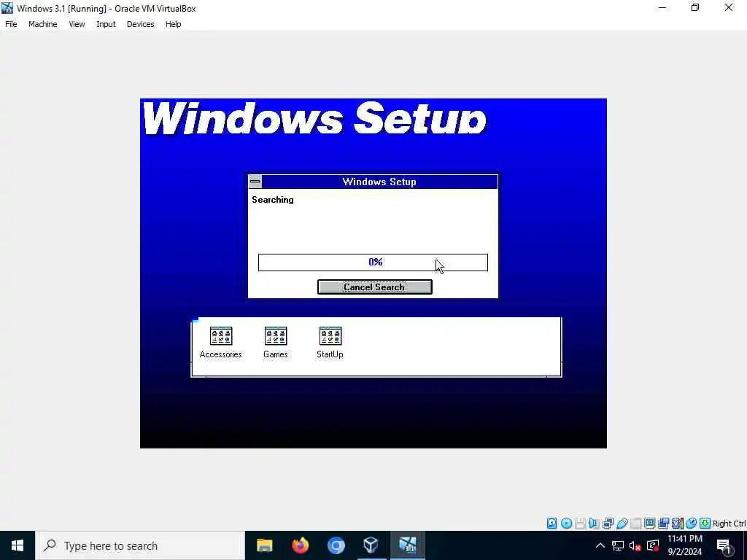
Task: Open the View menu
Action: point(77,24)
